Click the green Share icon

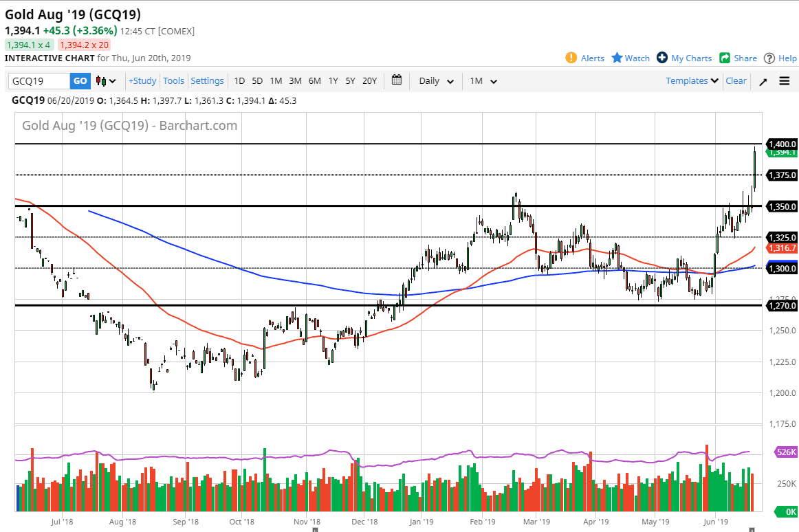click(725, 58)
